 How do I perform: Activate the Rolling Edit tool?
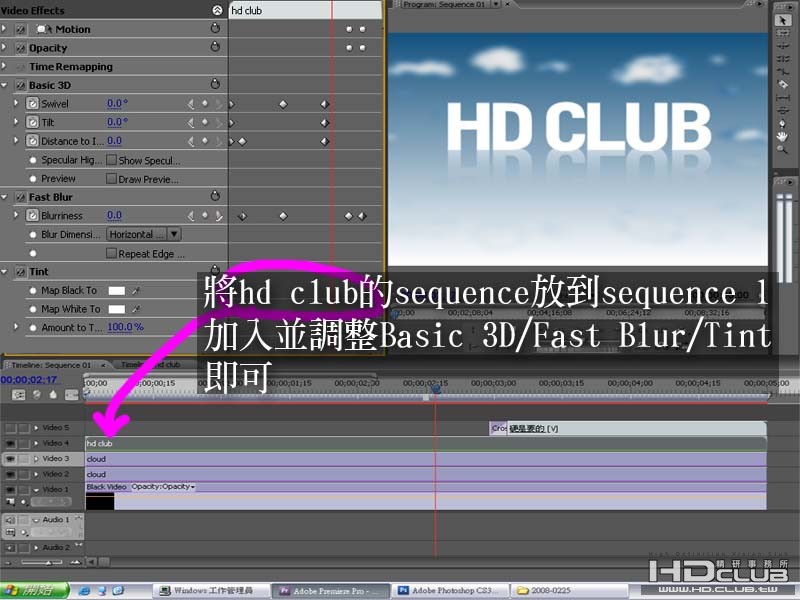coord(782,59)
